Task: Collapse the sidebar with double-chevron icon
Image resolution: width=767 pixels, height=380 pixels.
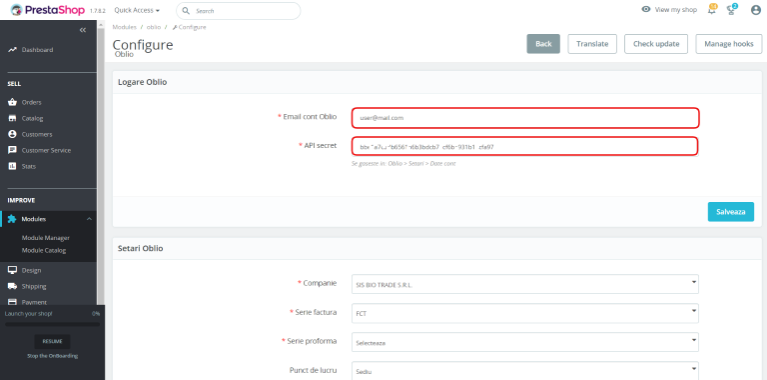Action: coord(83,30)
